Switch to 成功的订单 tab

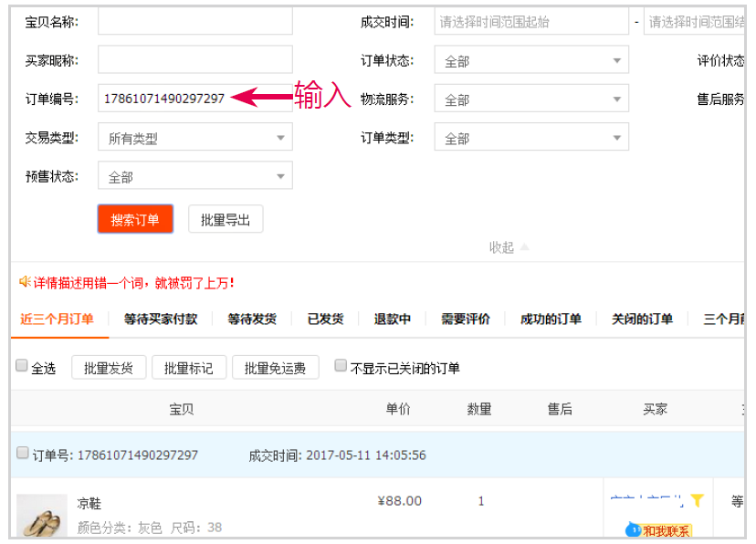pyautogui.click(x=551, y=319)
